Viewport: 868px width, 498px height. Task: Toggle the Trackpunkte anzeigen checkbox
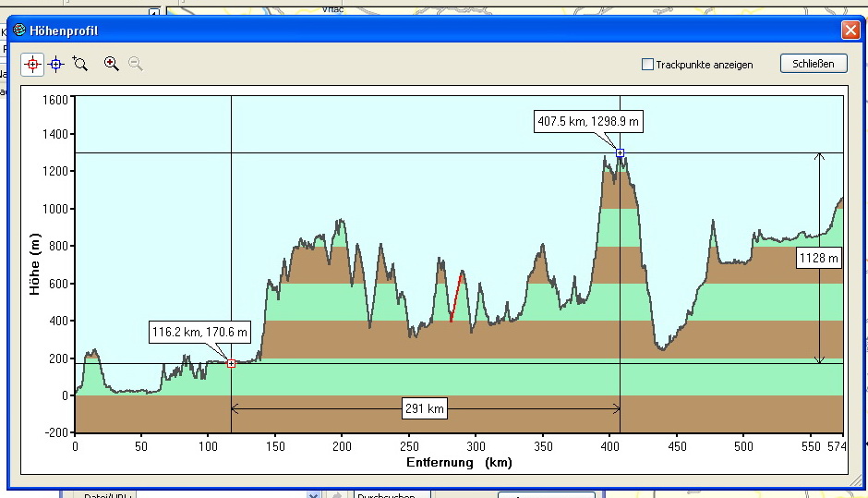click(x=648, y=65)
